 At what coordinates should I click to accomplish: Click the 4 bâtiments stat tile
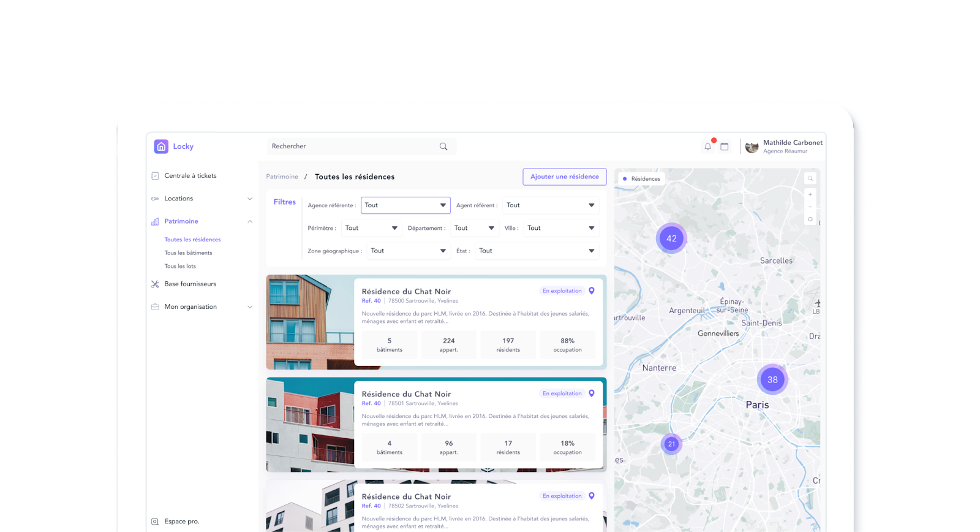pyautogui.click(x=390, y=447)
